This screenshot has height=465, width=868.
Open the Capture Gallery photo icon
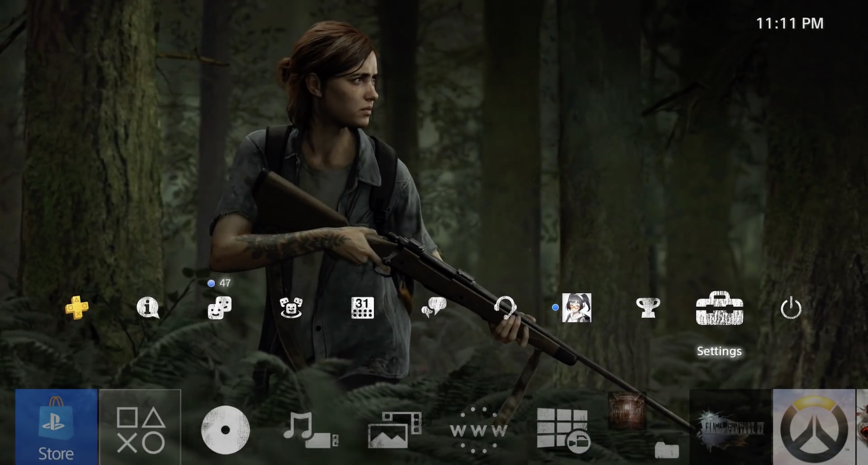395,430
